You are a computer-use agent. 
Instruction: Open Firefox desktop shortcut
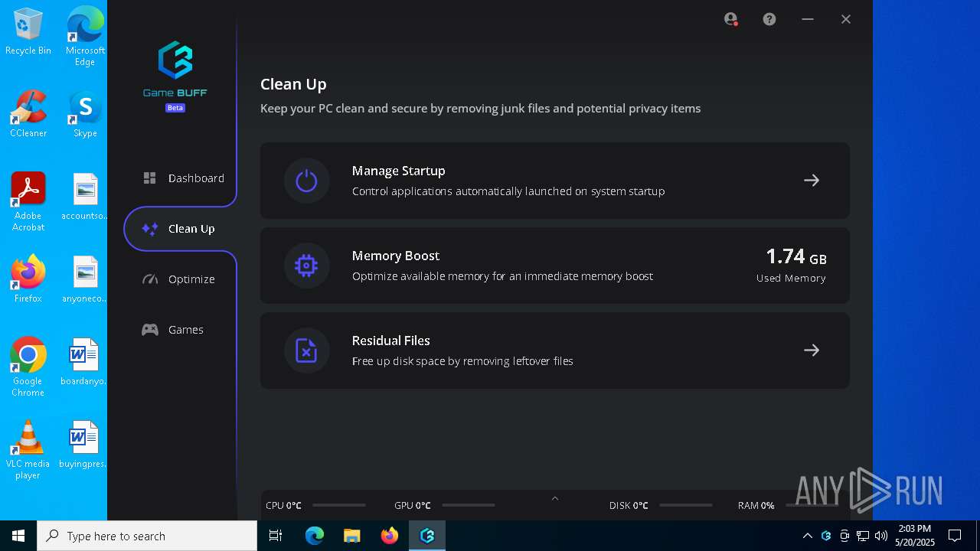pos(28,279)
